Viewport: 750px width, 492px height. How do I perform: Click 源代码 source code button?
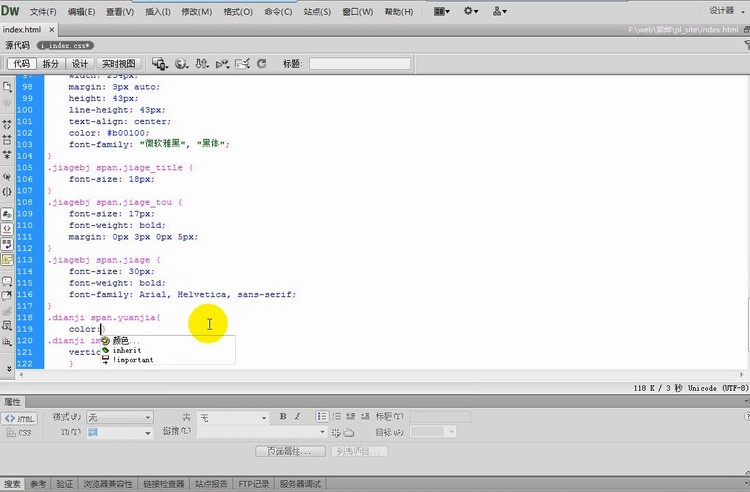click(17, 45)
